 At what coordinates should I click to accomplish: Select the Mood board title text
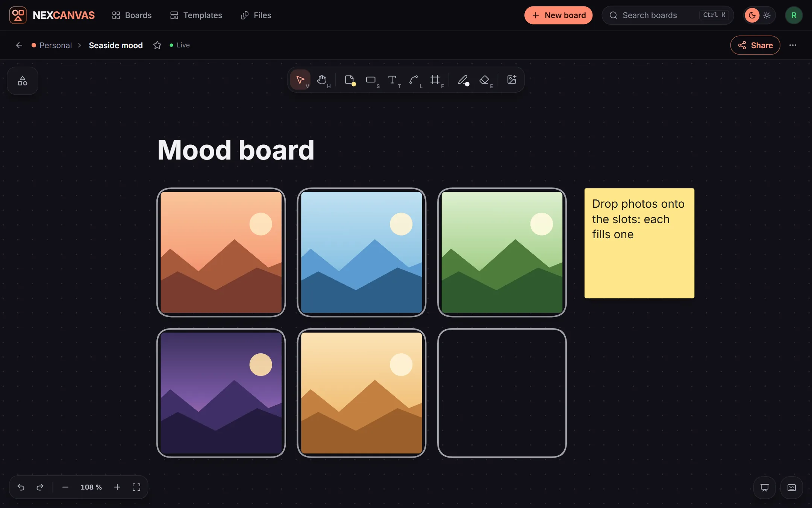tap(236, 150)
